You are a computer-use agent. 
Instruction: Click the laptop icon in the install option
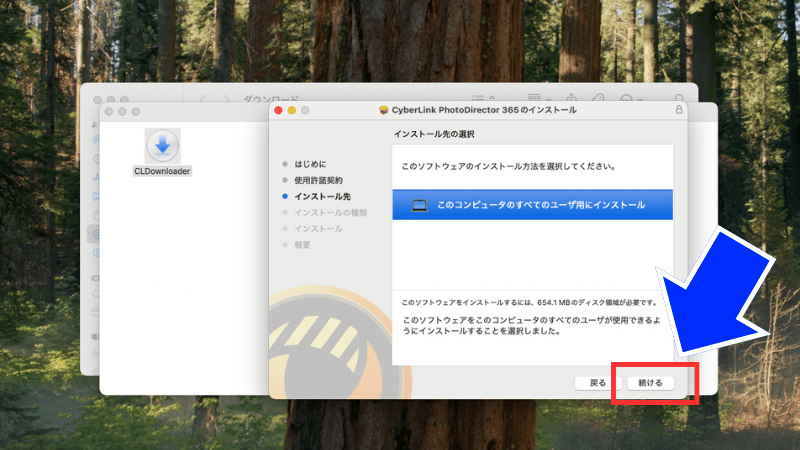tap(419, 205)
